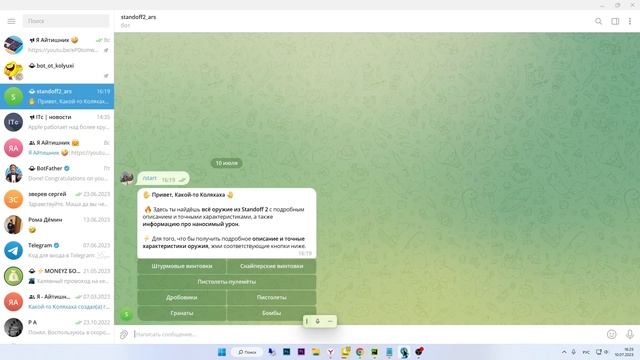The height and width of the screenshot is (360, 640).
Task: Click the standoff2_ars chat header title
Action: point(138,17)
